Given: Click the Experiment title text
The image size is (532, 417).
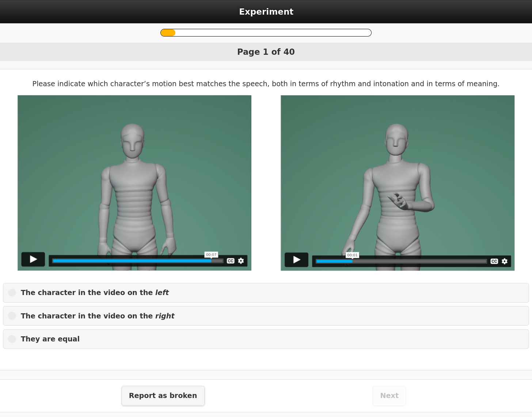Looking at the screenshot, I should [266, 12].
